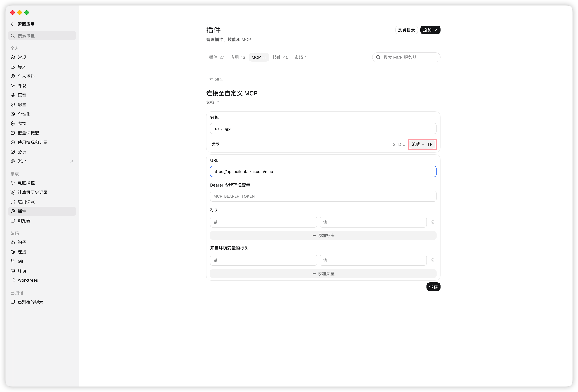Viewport: 578px width, 392px height.
Task: Click 添加标头 button
Action: point(323,235)
